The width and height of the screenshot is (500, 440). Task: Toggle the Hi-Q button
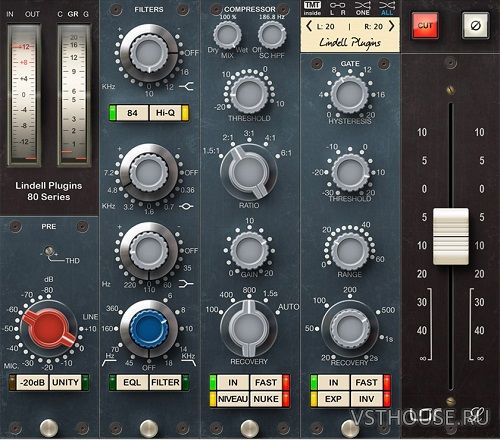coord(165,113)
